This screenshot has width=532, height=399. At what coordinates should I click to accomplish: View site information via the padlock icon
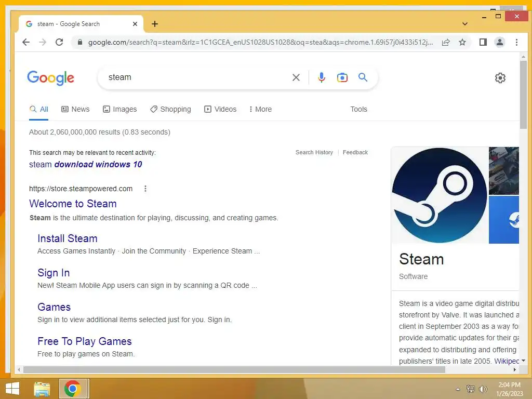pos(79,42)
